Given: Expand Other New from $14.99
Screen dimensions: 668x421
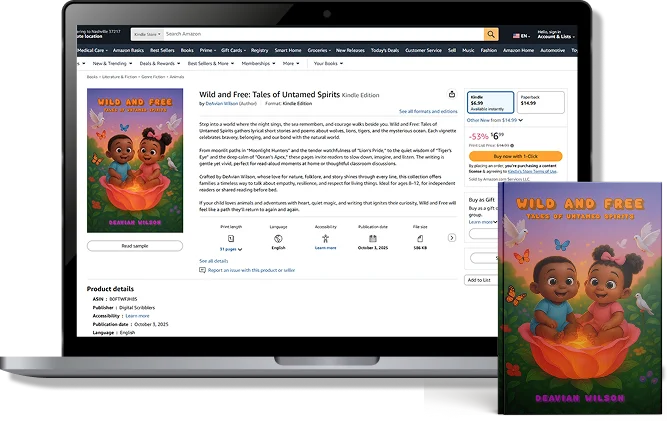Looking at the screenshot, I should [x=495, y=120].
